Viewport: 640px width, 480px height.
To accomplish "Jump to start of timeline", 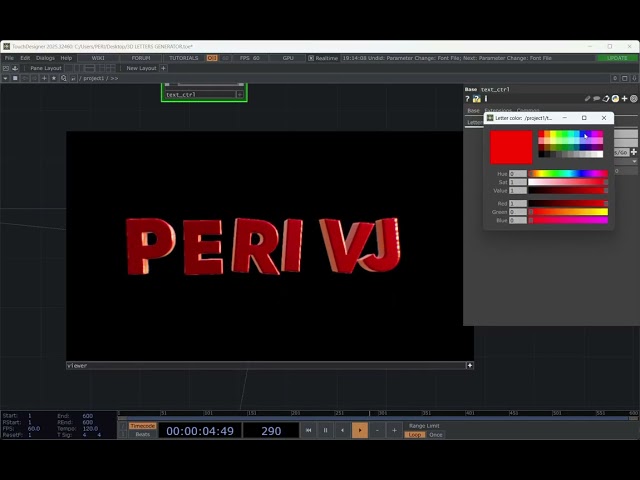I will click(x=309, y=430).
